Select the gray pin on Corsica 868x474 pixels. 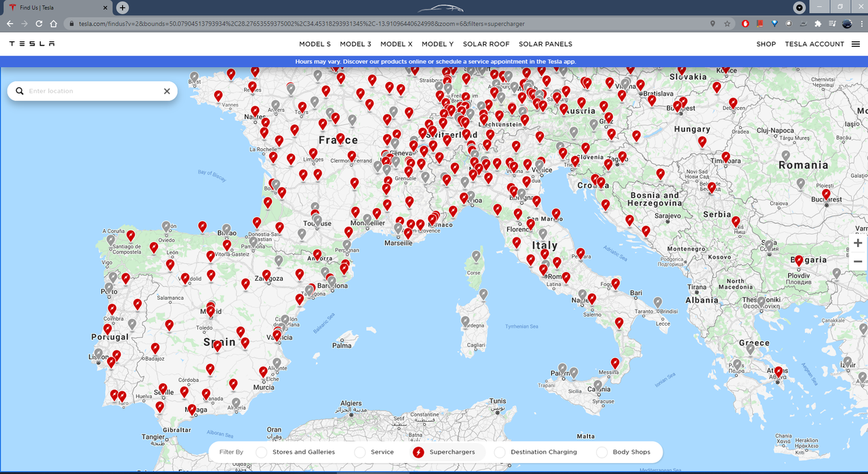(x=476, y=256)
